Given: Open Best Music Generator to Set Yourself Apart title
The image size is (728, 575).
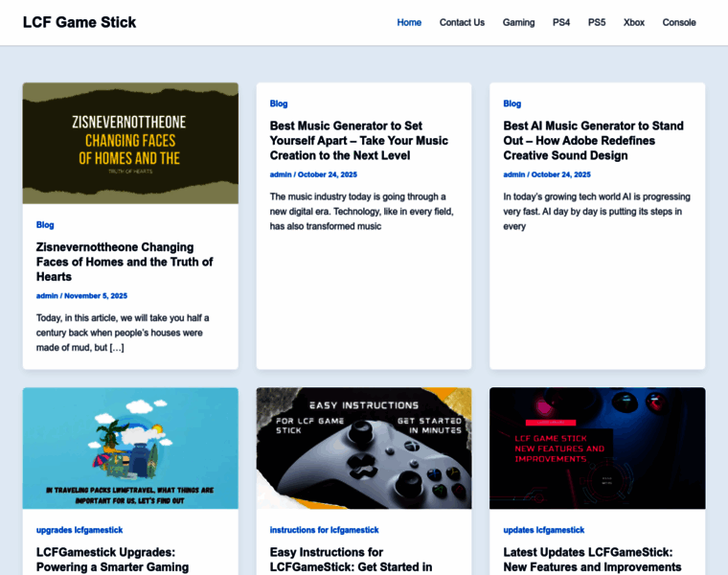Looking at the screenshot, I should [x=359, y=141].
